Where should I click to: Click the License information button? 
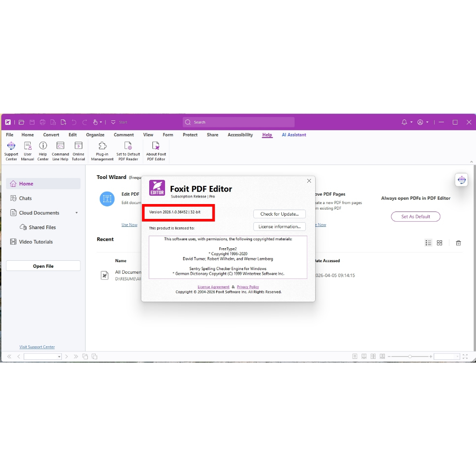pos(279,226)
